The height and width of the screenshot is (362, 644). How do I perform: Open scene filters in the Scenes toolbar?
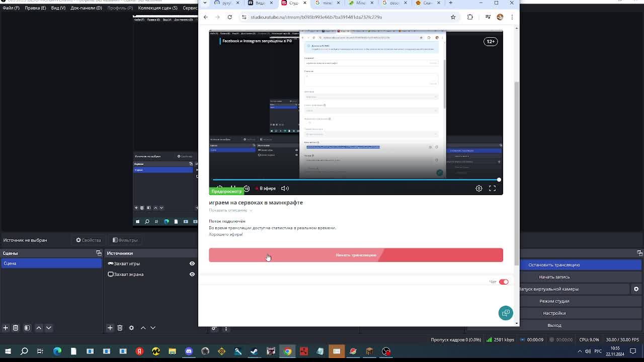27,328
